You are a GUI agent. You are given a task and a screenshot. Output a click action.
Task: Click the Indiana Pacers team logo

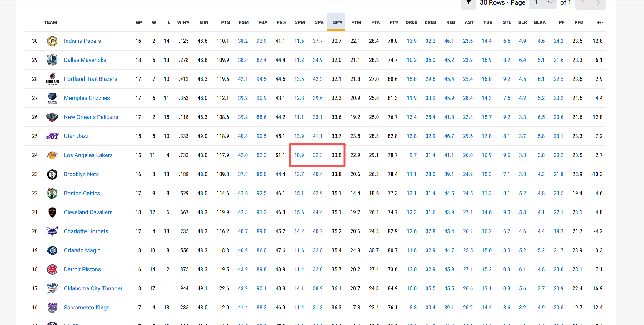click(x=52, y=41)
